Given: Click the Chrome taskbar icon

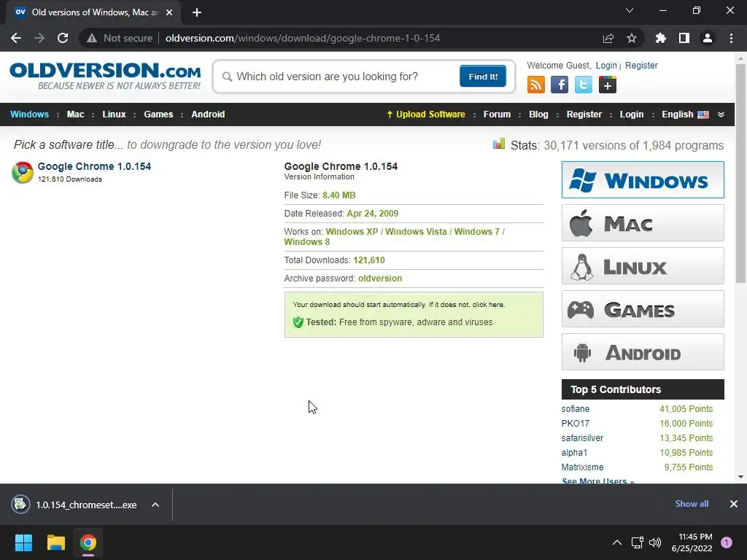Looking at the screenshot, I should 88,542.
